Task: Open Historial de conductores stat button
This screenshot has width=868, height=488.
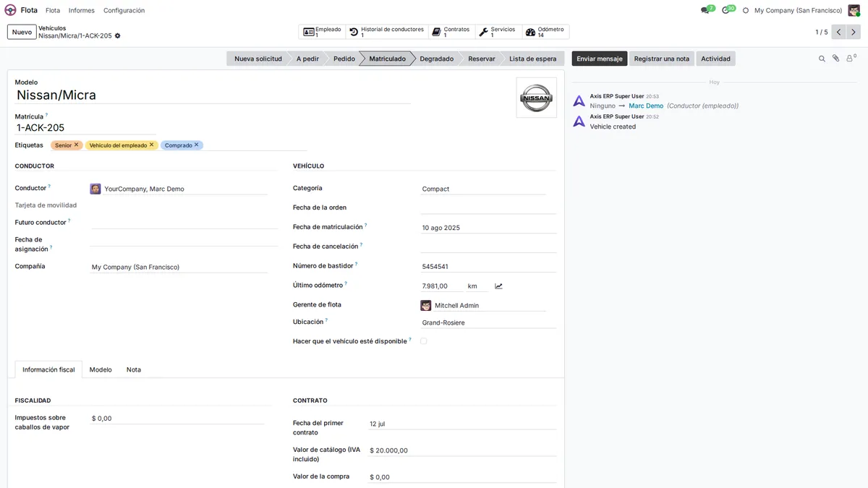Action: coord(387,32)
